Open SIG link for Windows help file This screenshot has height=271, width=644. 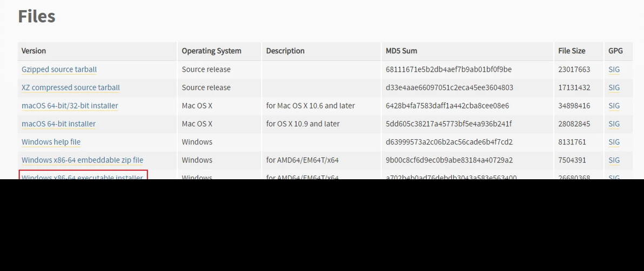click(614, 142)
